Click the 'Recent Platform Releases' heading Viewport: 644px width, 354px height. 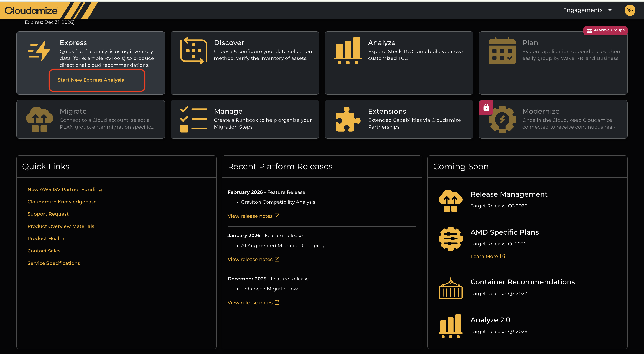tap(280, 167)
